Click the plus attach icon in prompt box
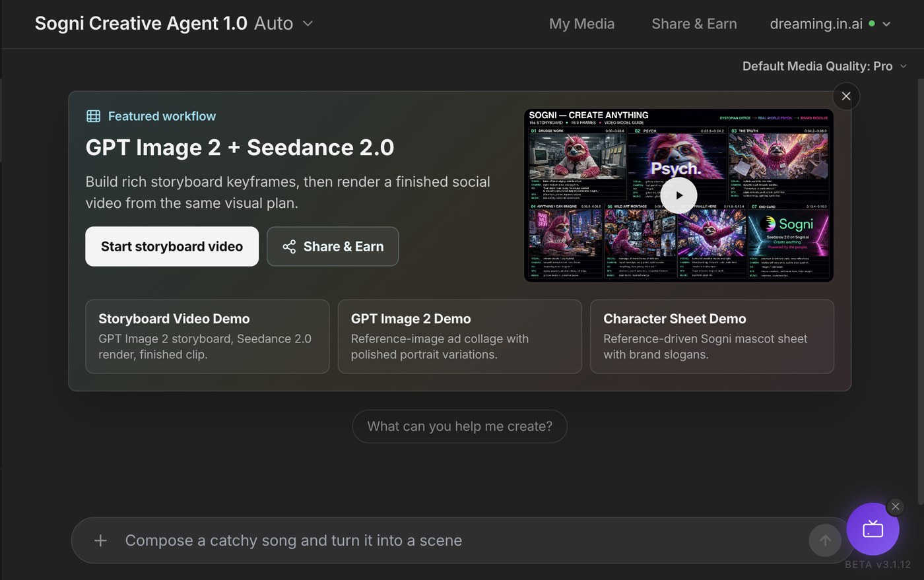 [100, 540]
